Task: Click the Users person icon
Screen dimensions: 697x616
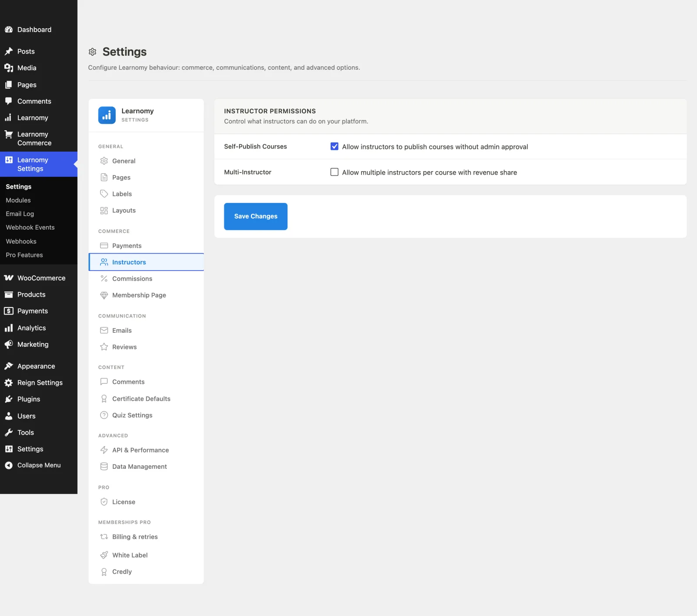Action: [9, 416]
